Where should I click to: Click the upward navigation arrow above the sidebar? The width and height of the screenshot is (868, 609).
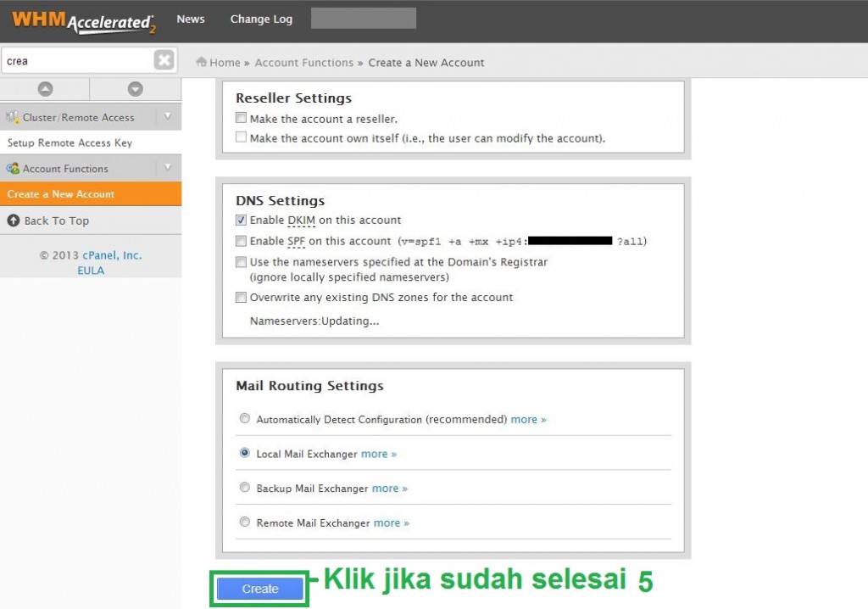(45, 88)
